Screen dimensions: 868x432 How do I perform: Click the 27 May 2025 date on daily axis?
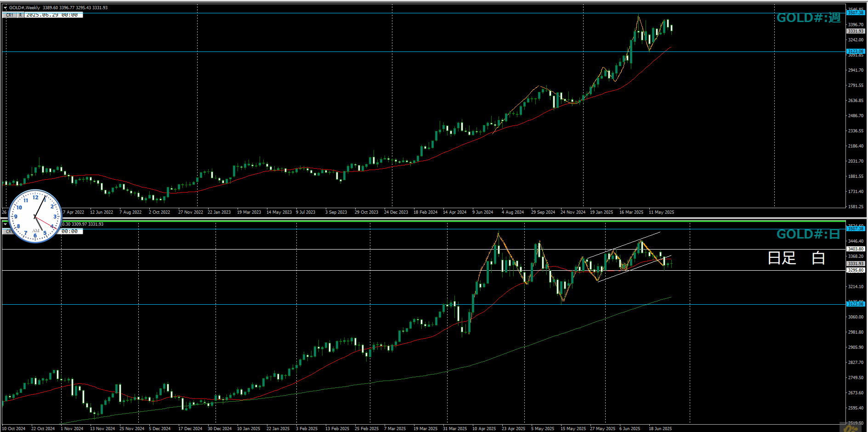click(602, 429)
